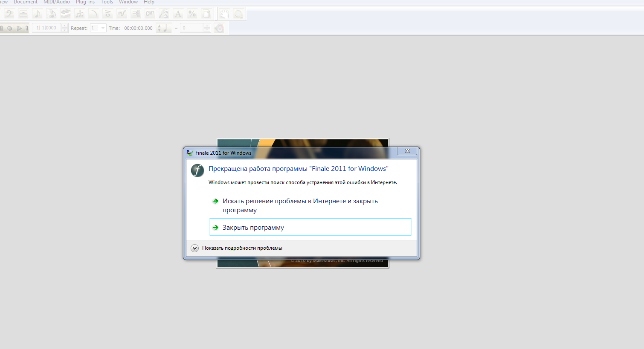
Task: Click the Repeat: label
Action: (x=79, y=28)
